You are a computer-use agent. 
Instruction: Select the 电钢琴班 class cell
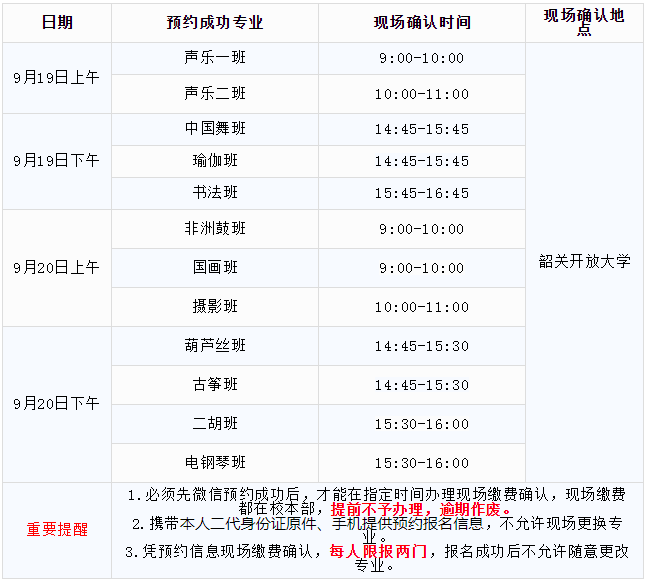coord(215,463)
